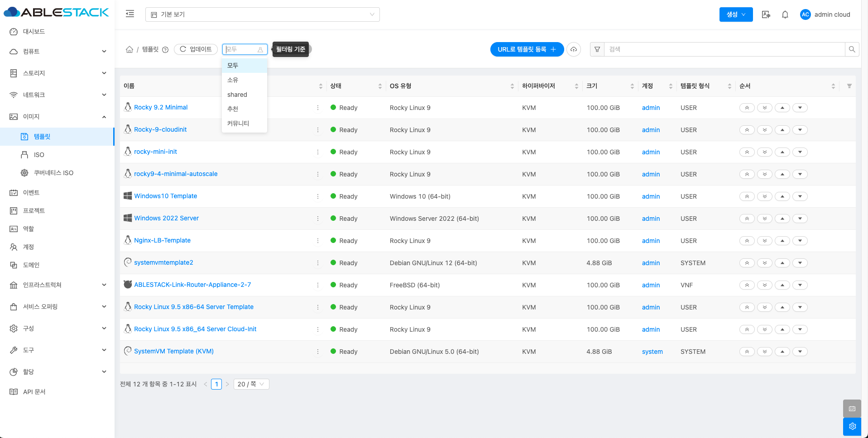Click the cloud upload template icon

click(574, 49)
